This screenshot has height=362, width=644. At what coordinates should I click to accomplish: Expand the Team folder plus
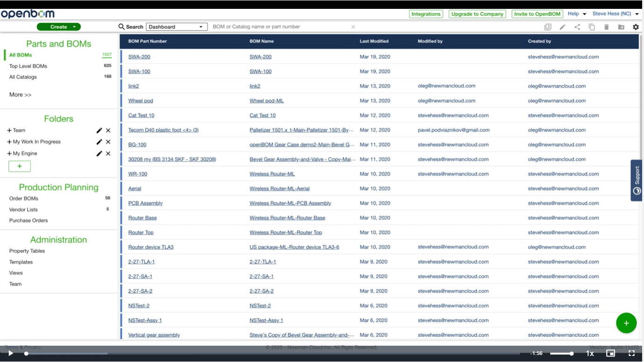click(x=9, y=130)
